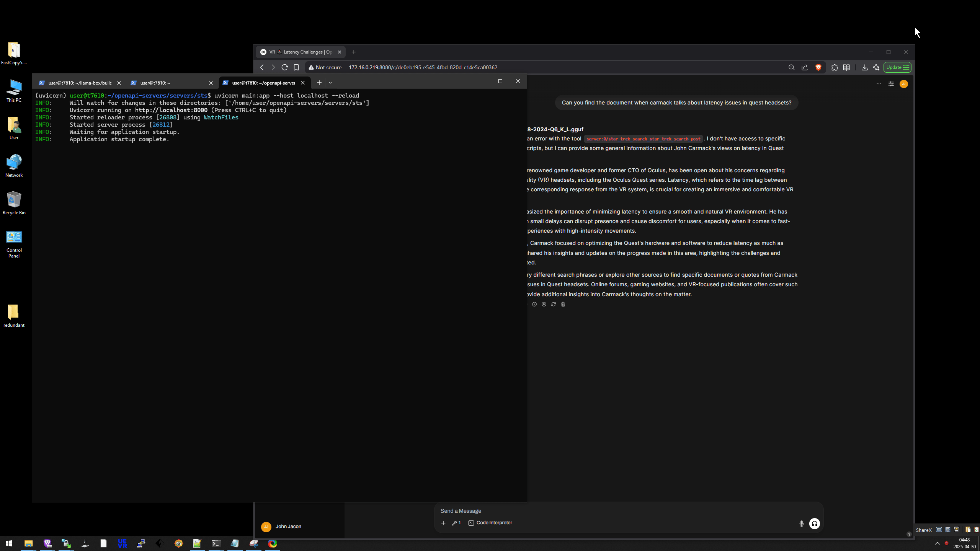Screen dimensions: 980x551
Task: Reload the browser page
Action: [x=284, y=67]
